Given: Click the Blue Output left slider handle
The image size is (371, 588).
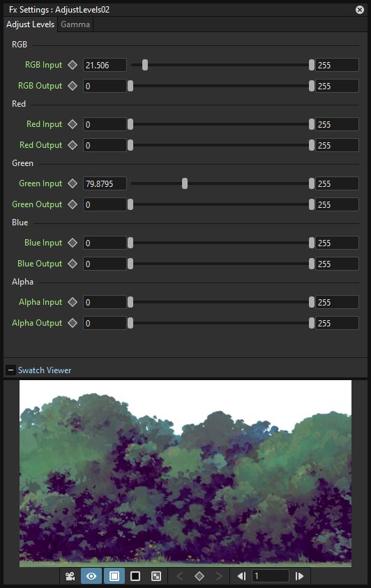Looking at the screenshot, I should coord(130,264).
